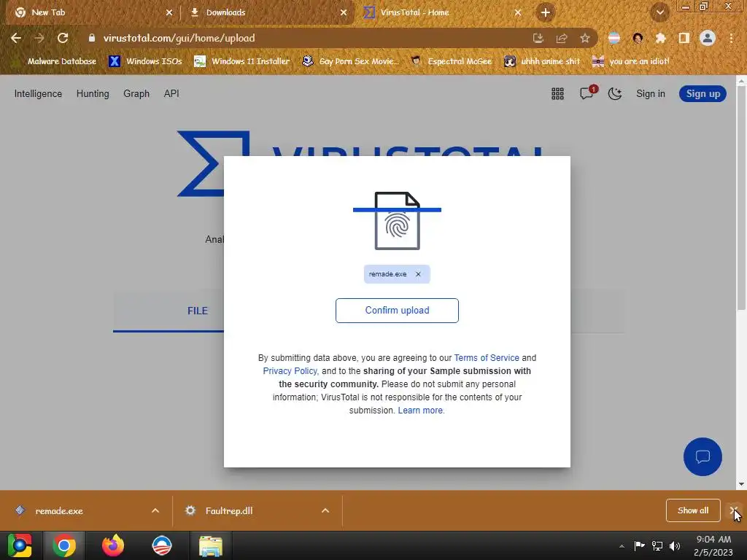Close the downloads shelf
Viewport: 747px width, 560px height.
(x=734, y=510)
